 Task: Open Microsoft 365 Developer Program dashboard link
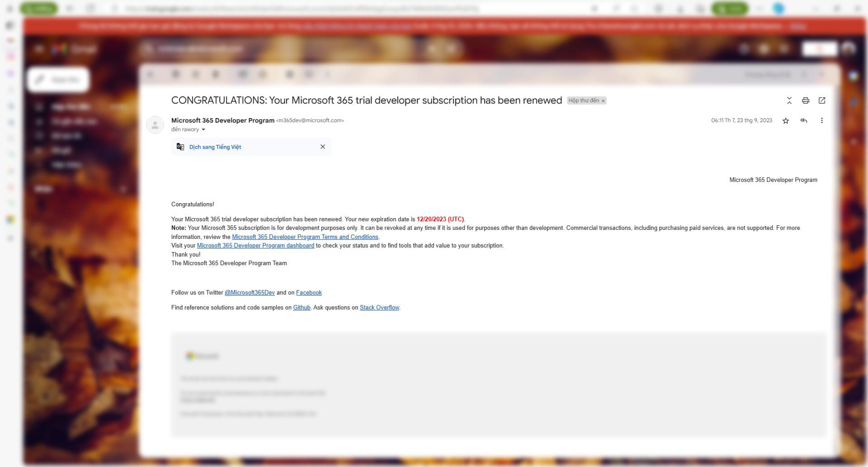point(255,246)
